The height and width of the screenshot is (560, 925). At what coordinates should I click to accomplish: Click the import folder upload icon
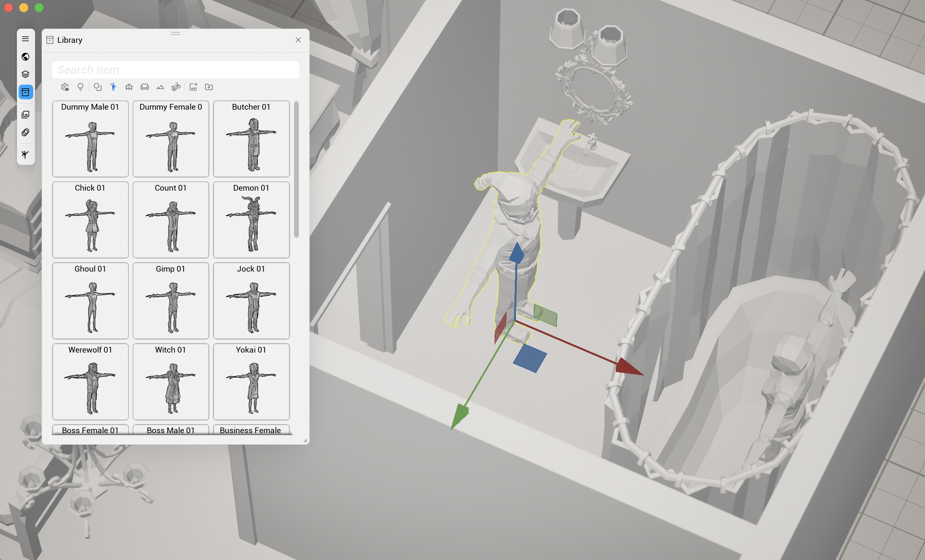(x=209, y=87)
